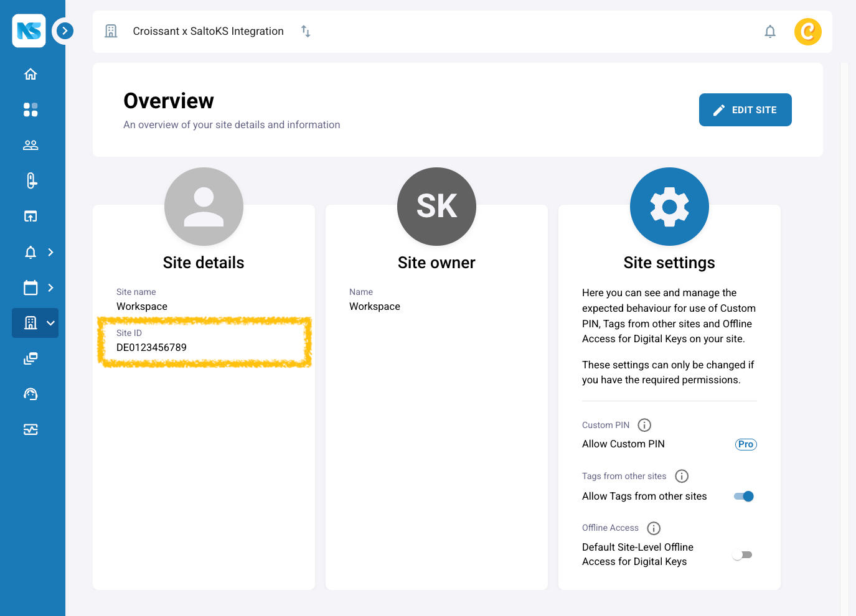
Task: View the Tags from other sites info icon
Action: (x=682, y=476)
